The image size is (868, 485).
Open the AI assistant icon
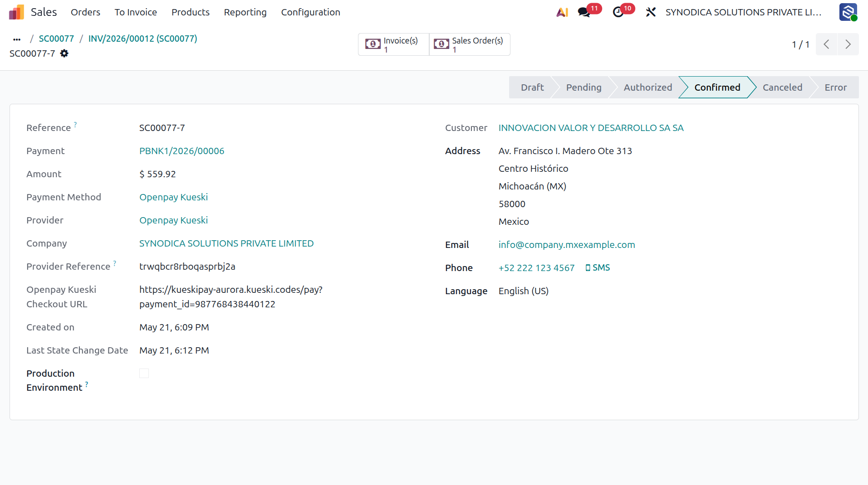click(562, 12)
